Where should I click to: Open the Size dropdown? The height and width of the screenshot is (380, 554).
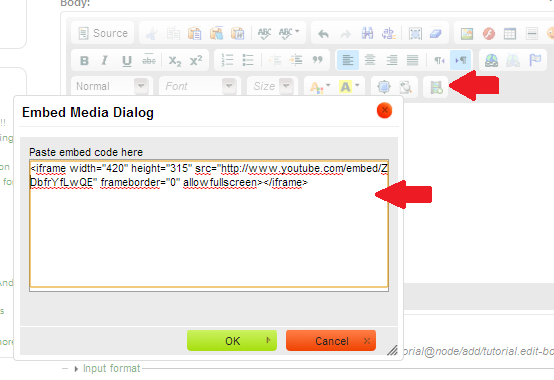point(272,86)
